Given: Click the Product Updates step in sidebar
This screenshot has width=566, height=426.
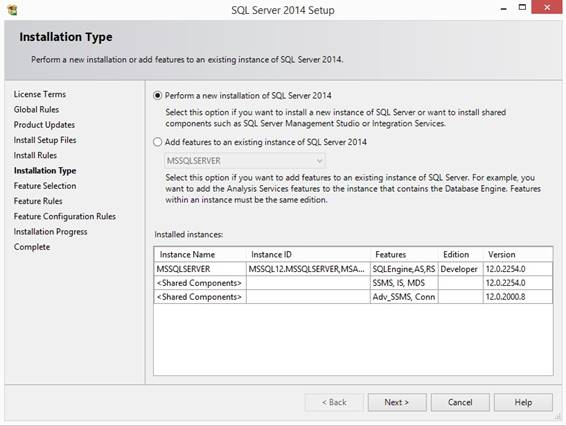Looking at the screenshot, I should [x=44, y=125].
